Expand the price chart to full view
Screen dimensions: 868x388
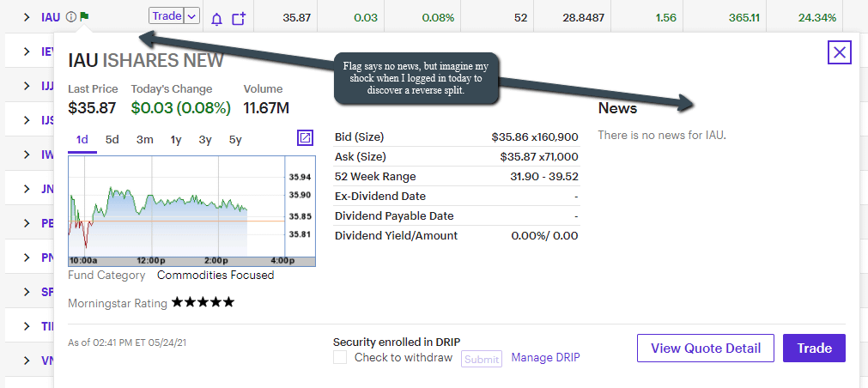(x=305, y=138)
